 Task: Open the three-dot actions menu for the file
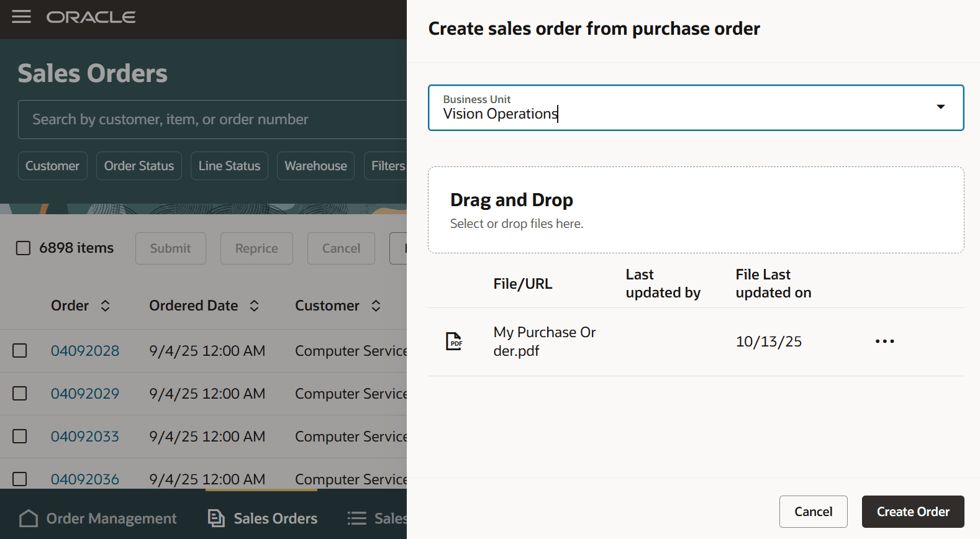pyautogui.click(x=884, y=342)
